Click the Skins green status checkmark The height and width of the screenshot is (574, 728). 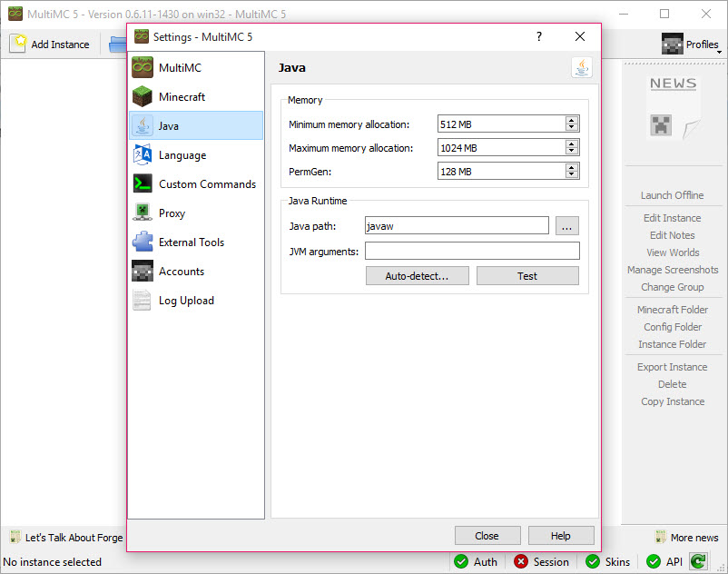593,561
